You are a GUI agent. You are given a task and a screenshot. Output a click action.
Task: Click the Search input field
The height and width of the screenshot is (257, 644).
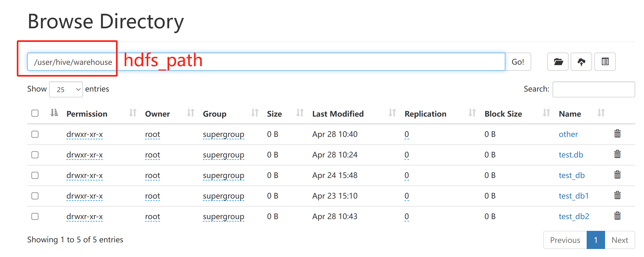tap(594, 89)
